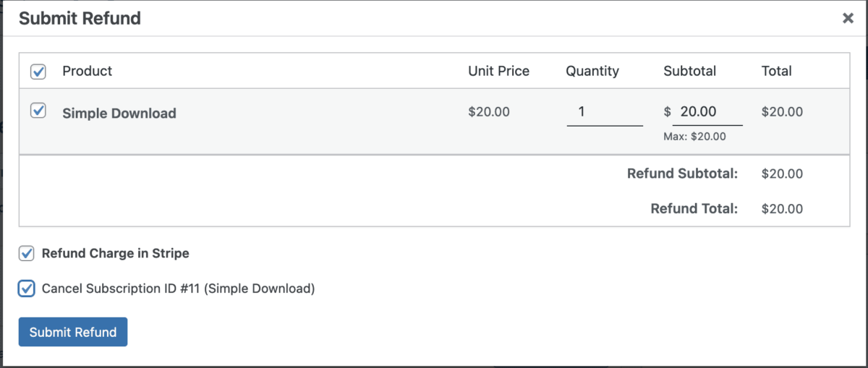Disable the Refund Charge in Stripe checkbox
This screenshot has width=868, height=368.
pyautogui.click(x=27, y=253)
